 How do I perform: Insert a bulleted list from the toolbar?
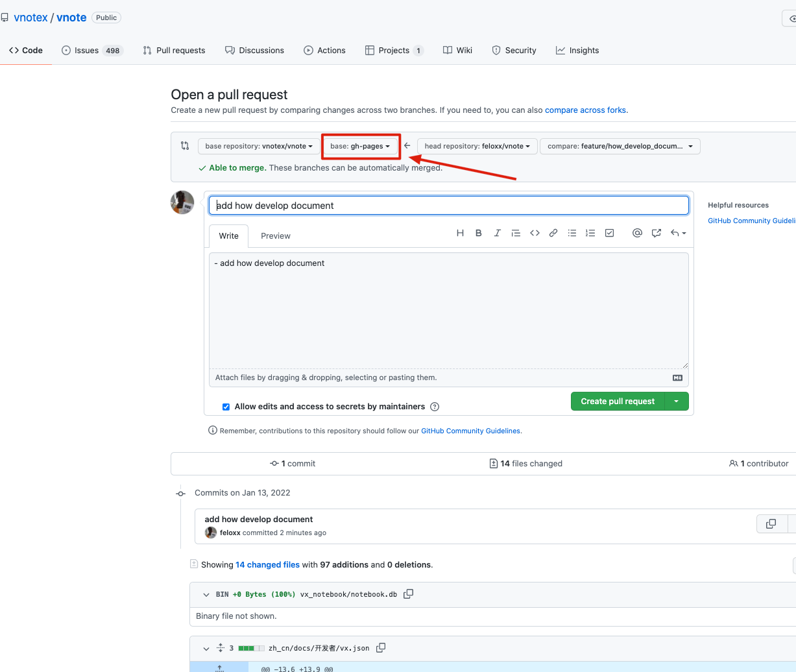[x=572, y=233]
